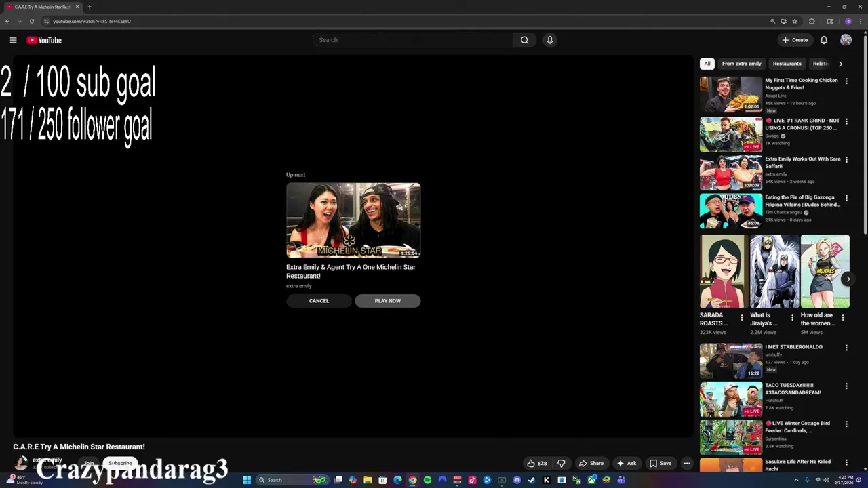
Task: Open options for I MET STABLERONALDO video
Action: tap(846, 348)
